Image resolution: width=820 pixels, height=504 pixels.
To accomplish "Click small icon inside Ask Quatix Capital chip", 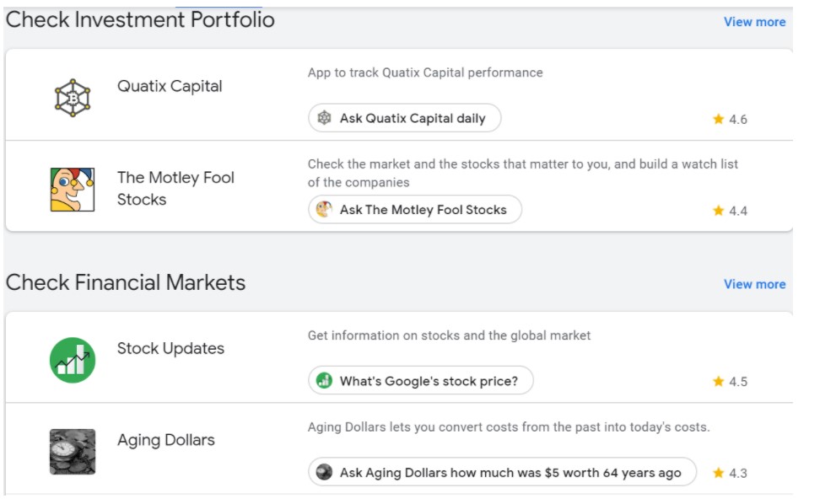I will pos(324,118).
